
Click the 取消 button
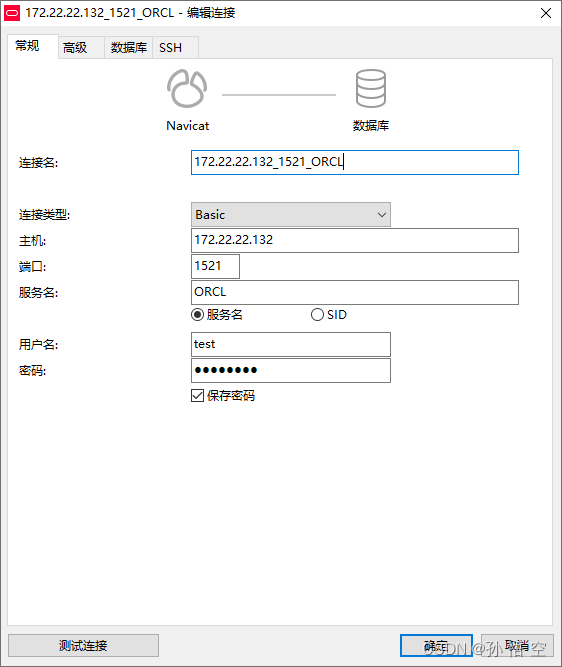[x=517, y=645]
